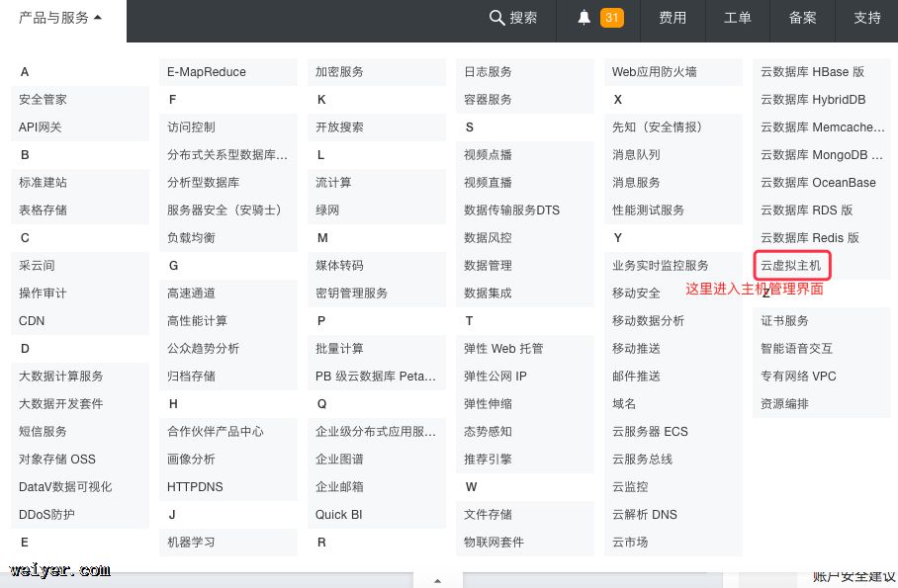Screen dimensions: 898x588
Task: Open the 支持 menu
Action: coord(867,18)
